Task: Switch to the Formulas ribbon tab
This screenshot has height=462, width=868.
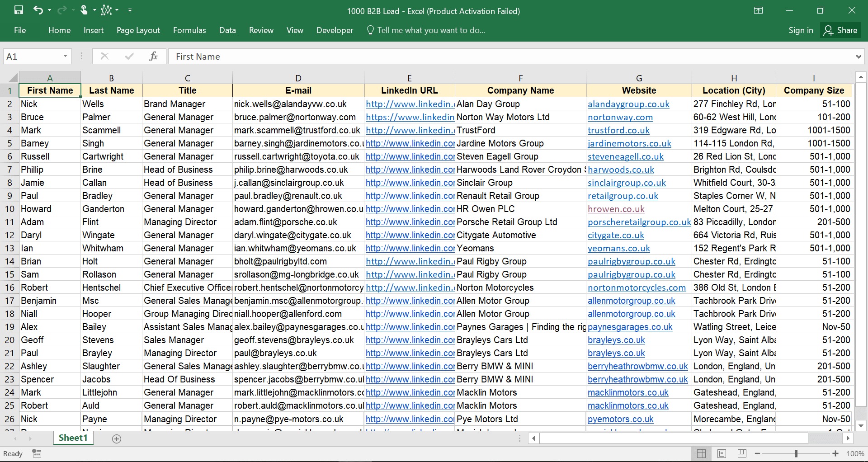Action: tap(189, 30)
